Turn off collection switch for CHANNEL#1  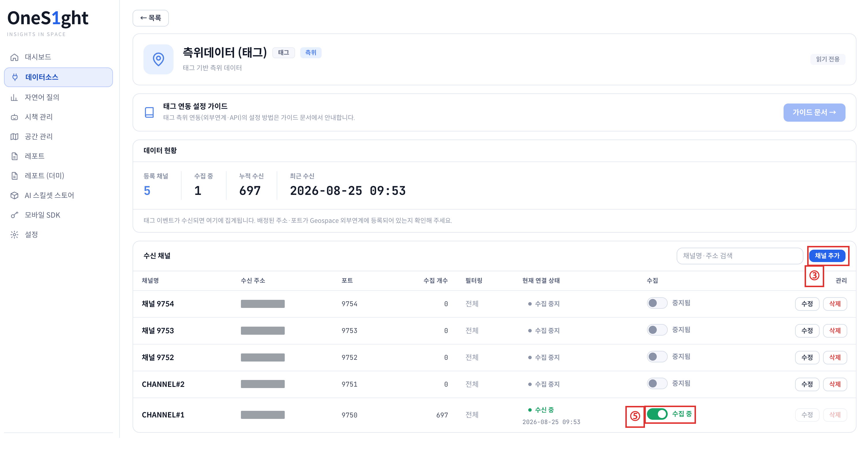click(x=657, y=414)
